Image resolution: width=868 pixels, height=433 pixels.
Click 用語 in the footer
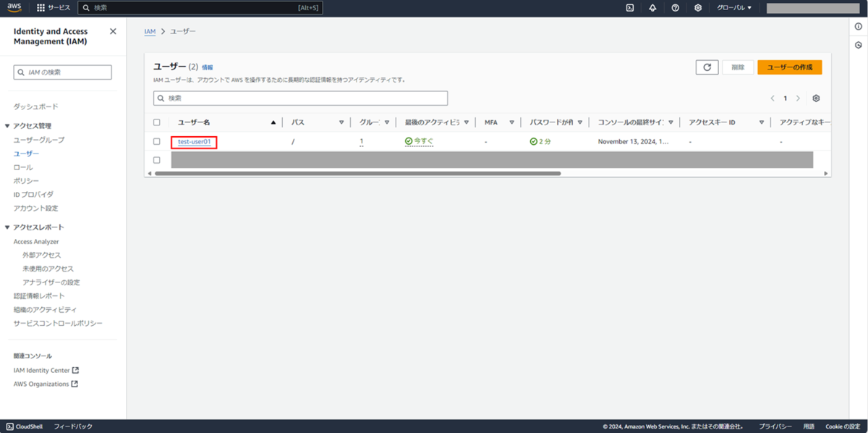click(x=809, y=426)
